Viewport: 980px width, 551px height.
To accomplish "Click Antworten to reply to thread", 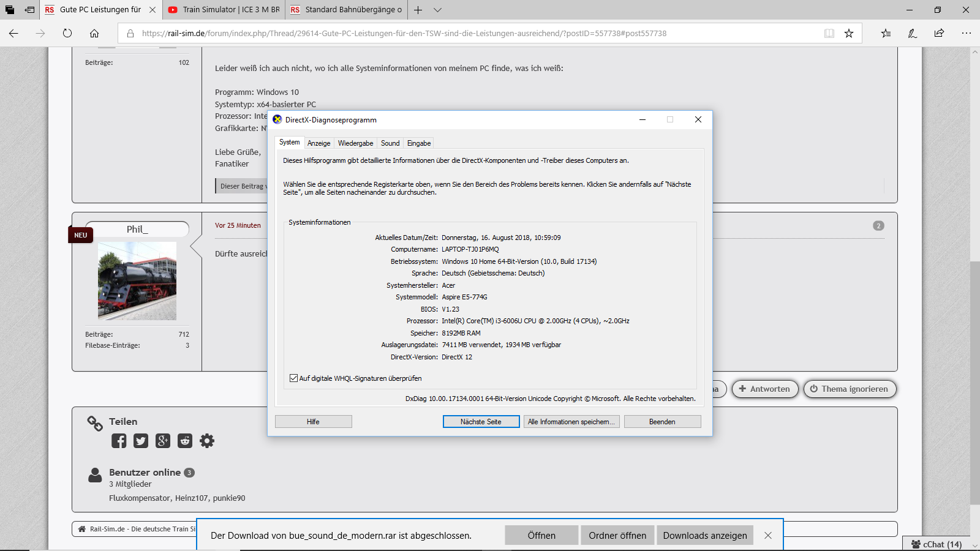I will (765, 389).
